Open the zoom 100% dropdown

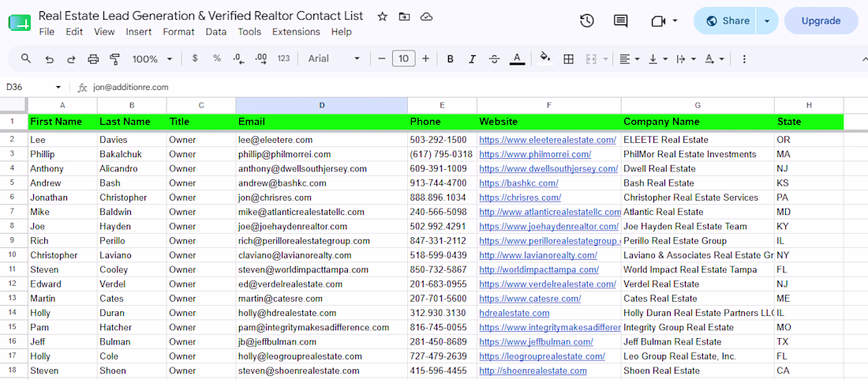(152, 58)
